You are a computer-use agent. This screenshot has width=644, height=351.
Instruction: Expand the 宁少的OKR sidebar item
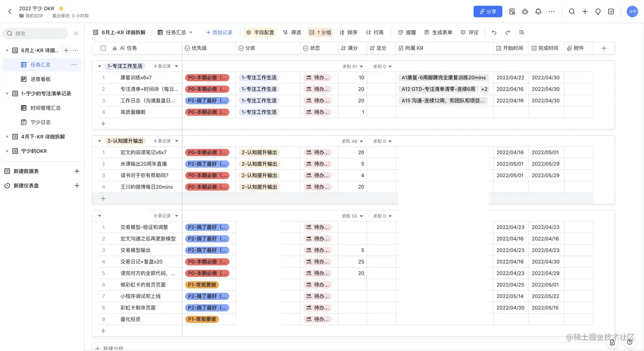click(x=7, y=151)
